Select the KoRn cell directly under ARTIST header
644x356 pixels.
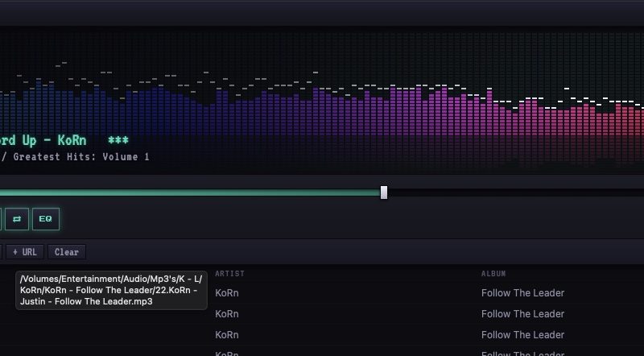227,293
